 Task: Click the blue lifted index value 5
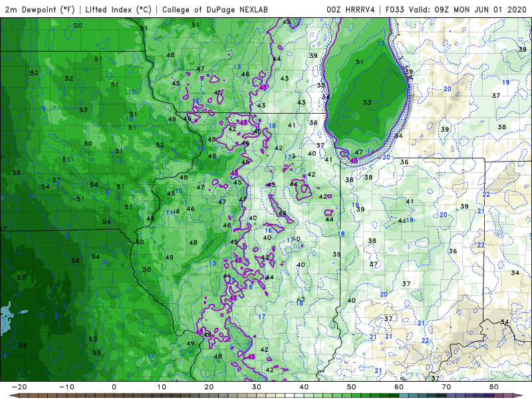57,316
